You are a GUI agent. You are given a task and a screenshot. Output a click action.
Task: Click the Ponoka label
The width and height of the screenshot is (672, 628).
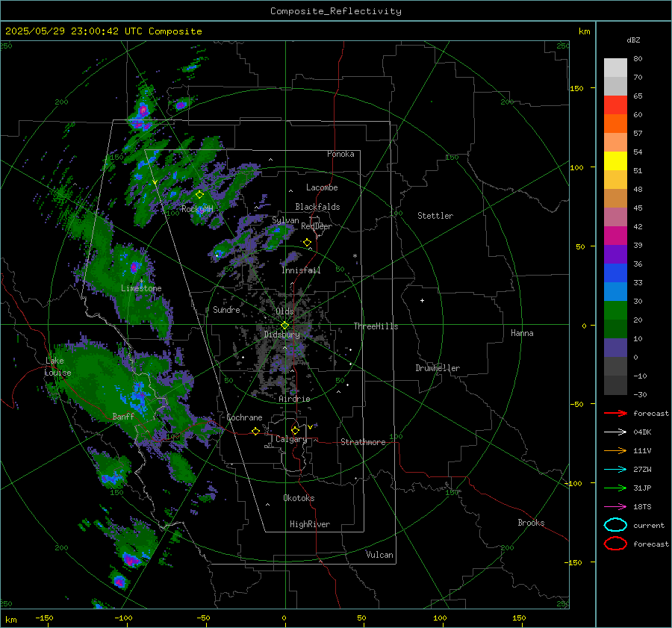tap(340, 154)
